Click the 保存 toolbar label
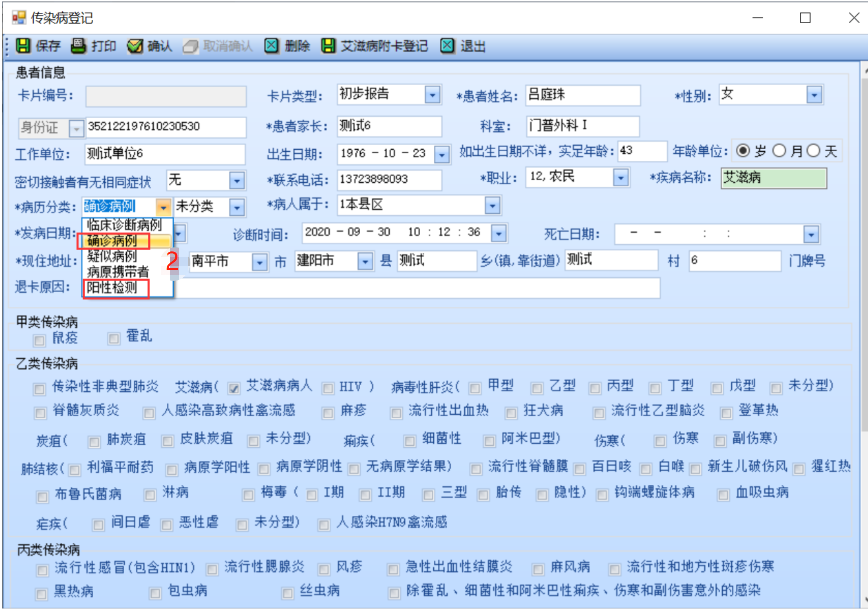The height and width of the screenshot is (610, 868). click(x=48, y=47)
